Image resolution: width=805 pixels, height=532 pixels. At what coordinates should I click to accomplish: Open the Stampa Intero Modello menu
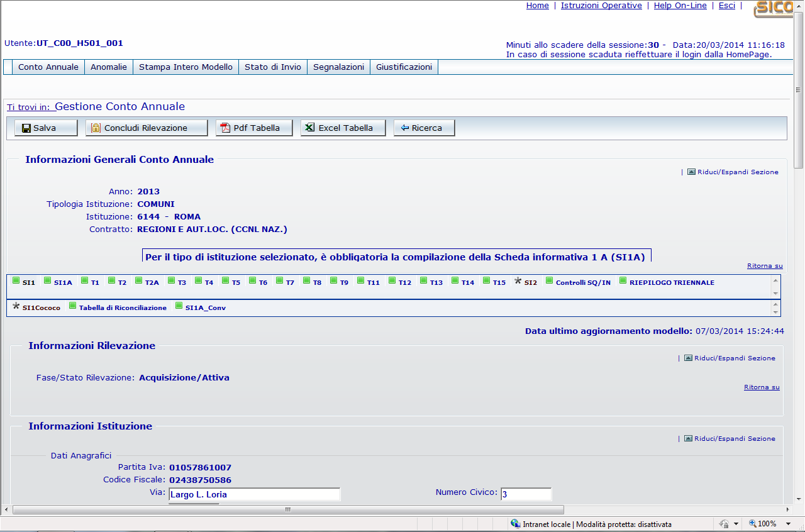pyautogui.click(x=186, y=67)
